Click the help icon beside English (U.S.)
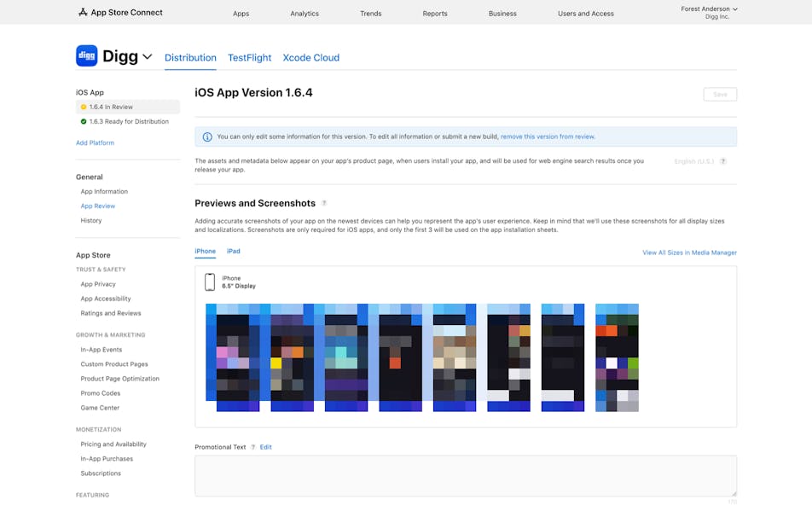The image size is (812, 505). point(723,161)
